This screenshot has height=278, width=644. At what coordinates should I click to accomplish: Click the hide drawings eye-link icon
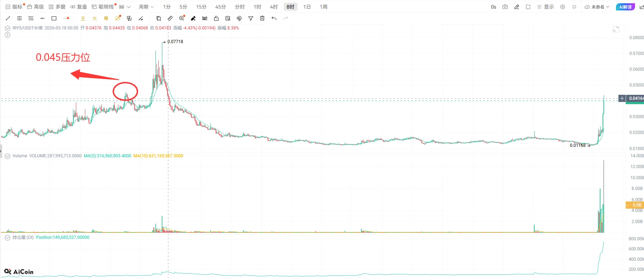pyautogui.click(x=239, y=18)
